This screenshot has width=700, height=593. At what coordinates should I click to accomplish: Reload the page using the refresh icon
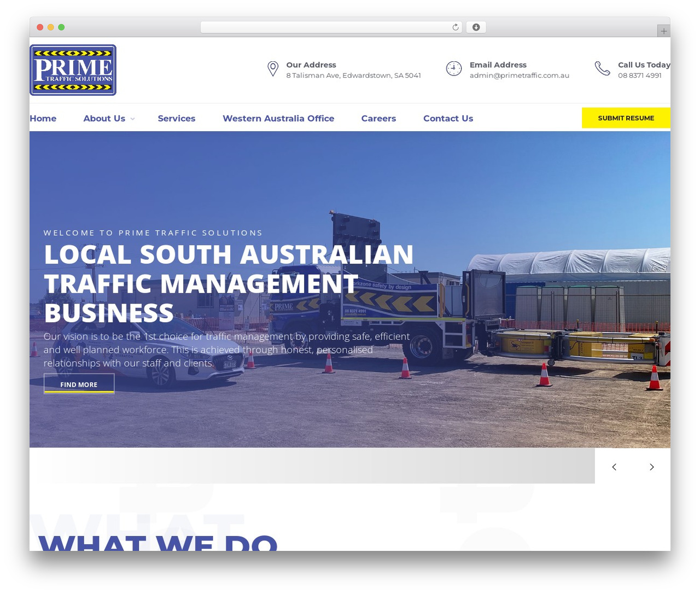click(456, 27)
